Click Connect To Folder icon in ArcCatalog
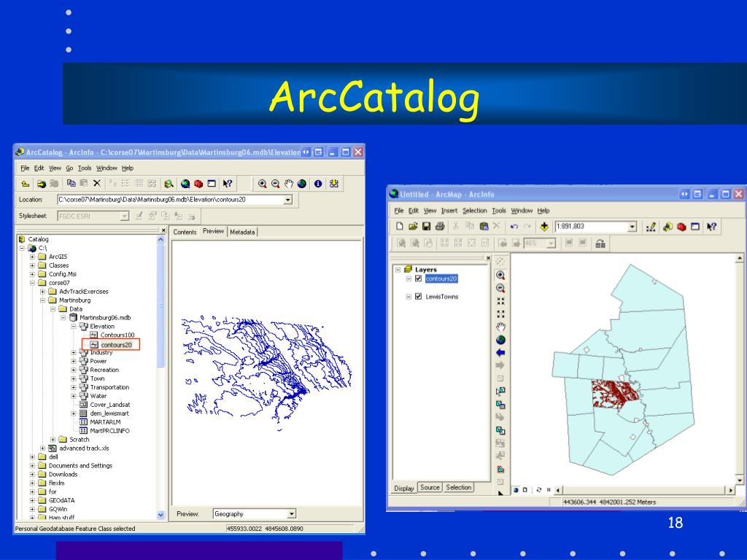The height and width of the screenshot is (560, 747). coord(42,183)
